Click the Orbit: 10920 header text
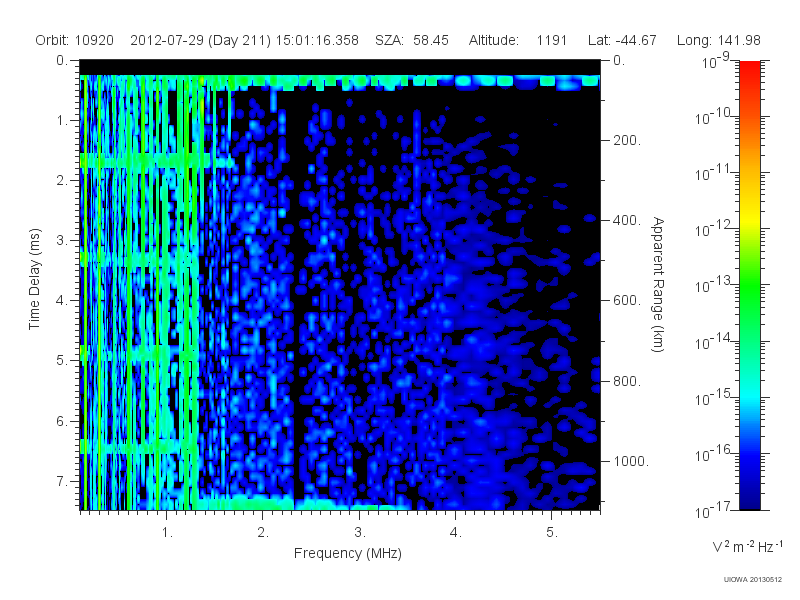Screen dimensions: 800x600 [x=74, y=40]
